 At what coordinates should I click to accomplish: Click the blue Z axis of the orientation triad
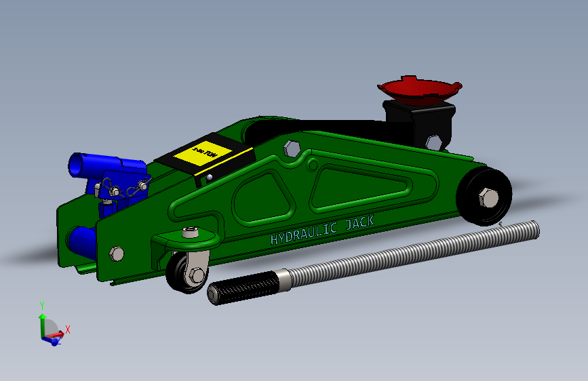coord(51,341)
